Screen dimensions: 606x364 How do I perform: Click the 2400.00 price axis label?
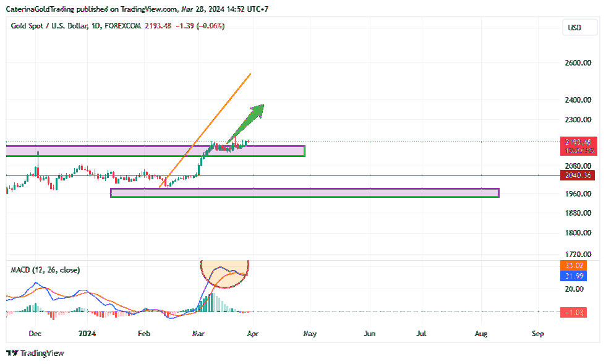[578, 99]
